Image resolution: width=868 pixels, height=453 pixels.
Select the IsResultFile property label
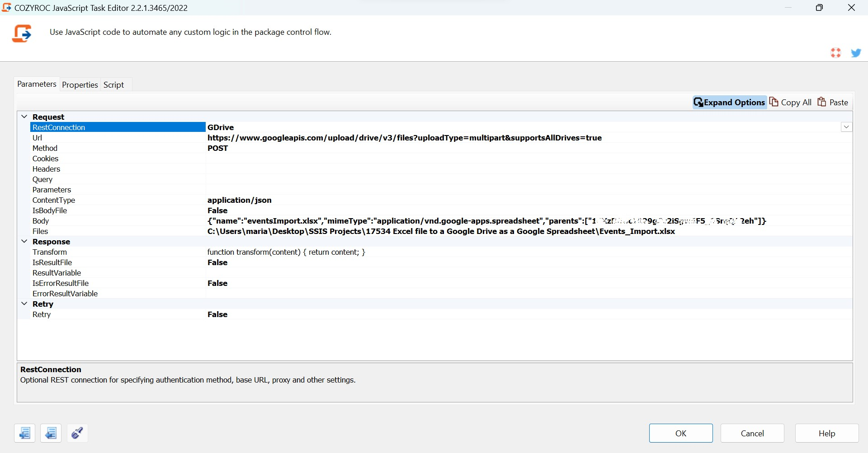pyautogui.click(x=52, y=262)
